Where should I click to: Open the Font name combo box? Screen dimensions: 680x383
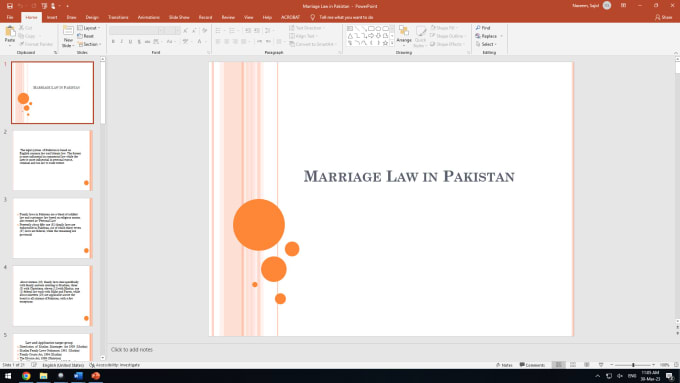(137, 30)
